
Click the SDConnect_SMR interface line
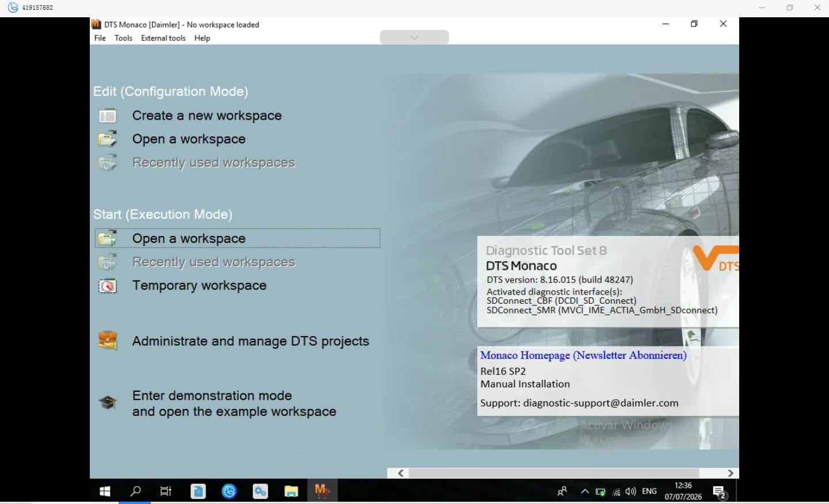(x=602, y=310)
